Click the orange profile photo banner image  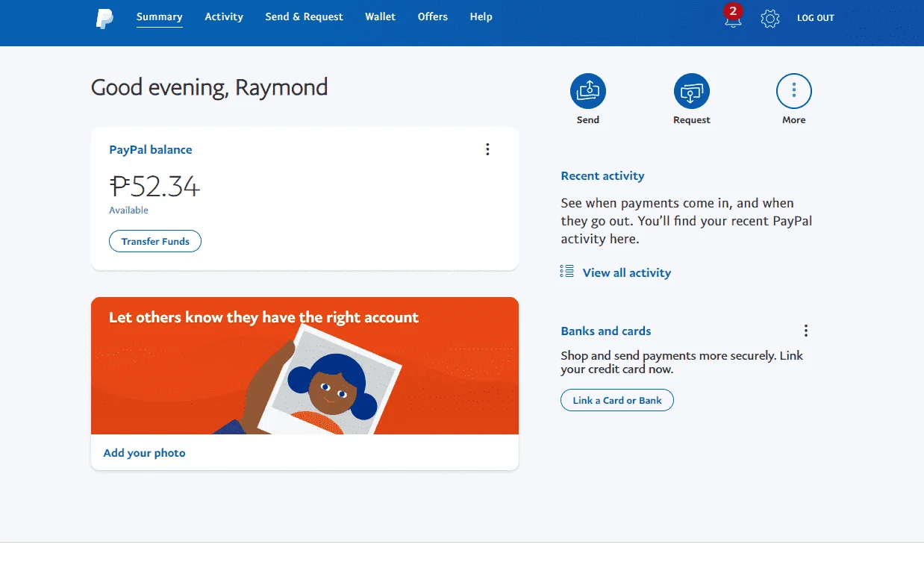pyautogui.click(x=305, y=366)
